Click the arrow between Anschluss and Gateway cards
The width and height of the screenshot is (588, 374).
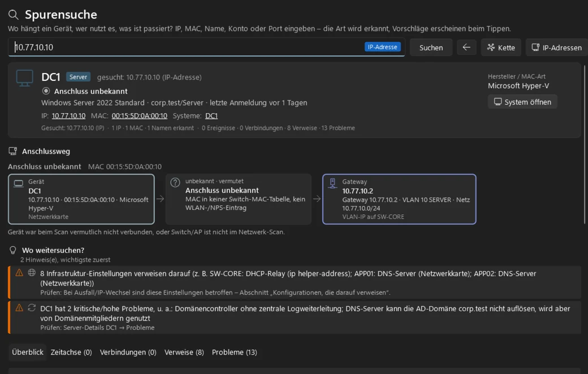coord(317,199)
